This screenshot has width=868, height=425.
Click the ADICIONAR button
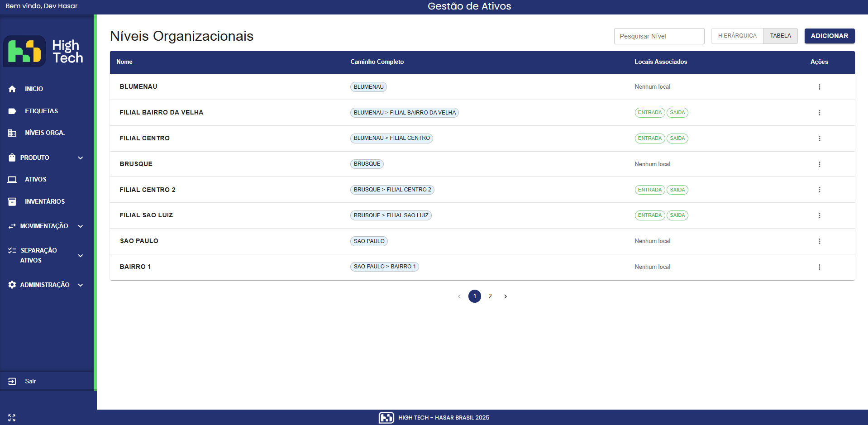click(829, 36)
